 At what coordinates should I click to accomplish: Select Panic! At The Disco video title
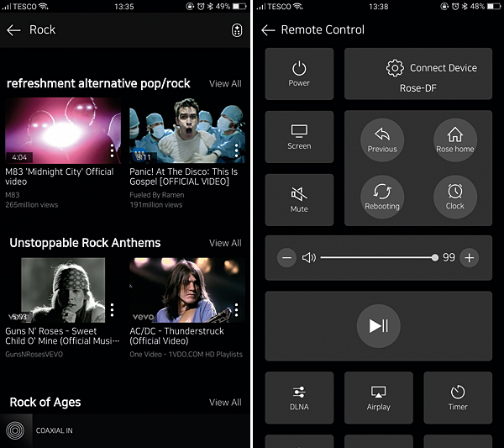(x=183, y=177)
